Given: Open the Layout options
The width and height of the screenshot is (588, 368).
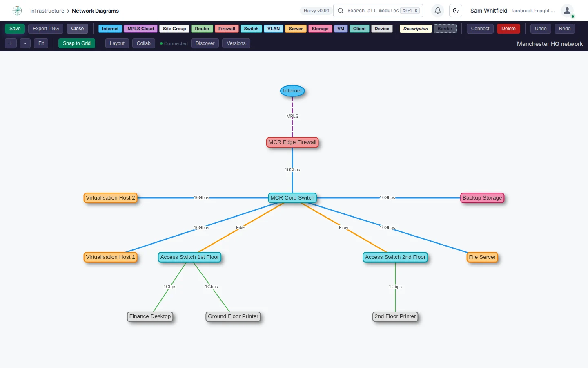Looking at the screenshot, I should (x=117, y=43).
